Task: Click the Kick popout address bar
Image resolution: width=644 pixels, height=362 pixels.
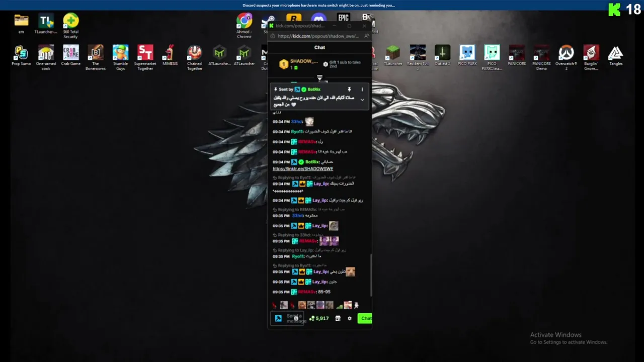Action: click(x=317, y=36)
